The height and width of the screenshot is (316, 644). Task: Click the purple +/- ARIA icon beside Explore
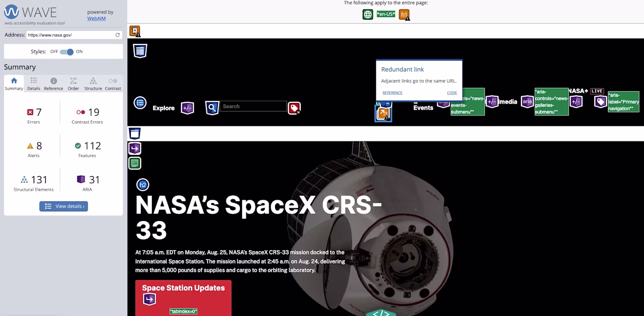coord(188,108)
